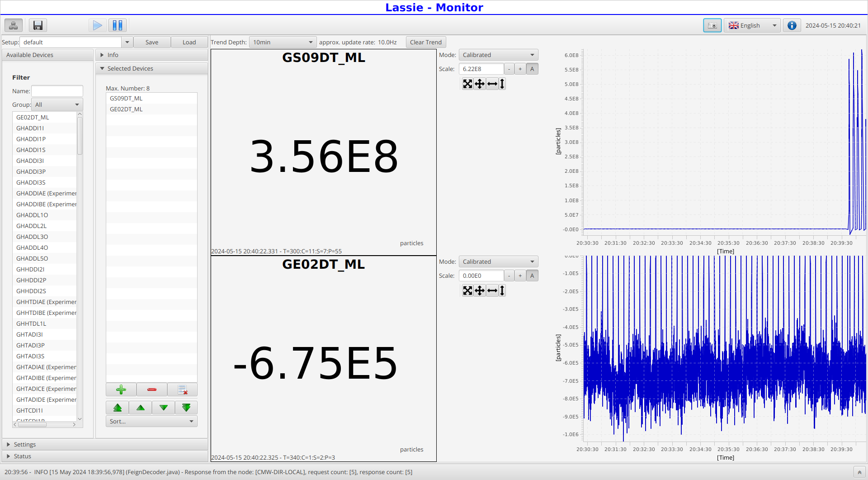This screenshot has width=868, height=480.
Task: Click horizontal zoom icon for GE02DT_ML chart
Action: [x=492, y=290]
